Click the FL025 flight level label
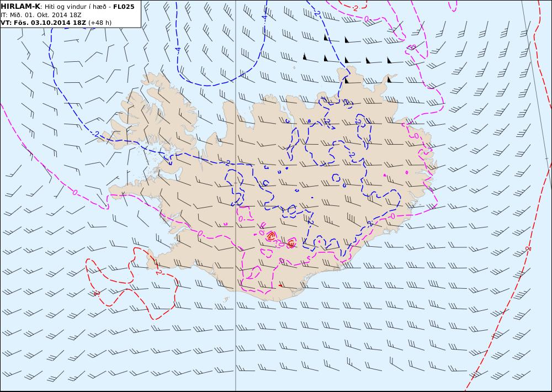This screenshot has width=552, height=392. pos(124,7)
